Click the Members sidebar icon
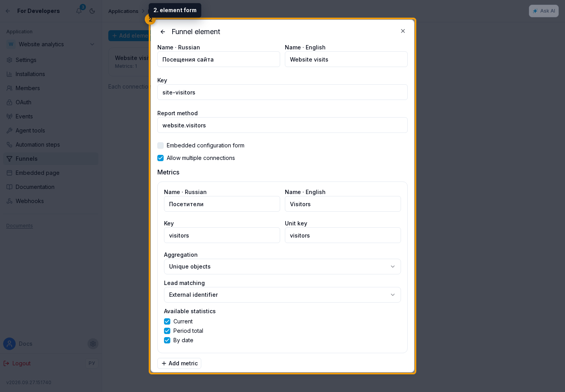Screen dimensions: 565x392 [x=9, y=88]
